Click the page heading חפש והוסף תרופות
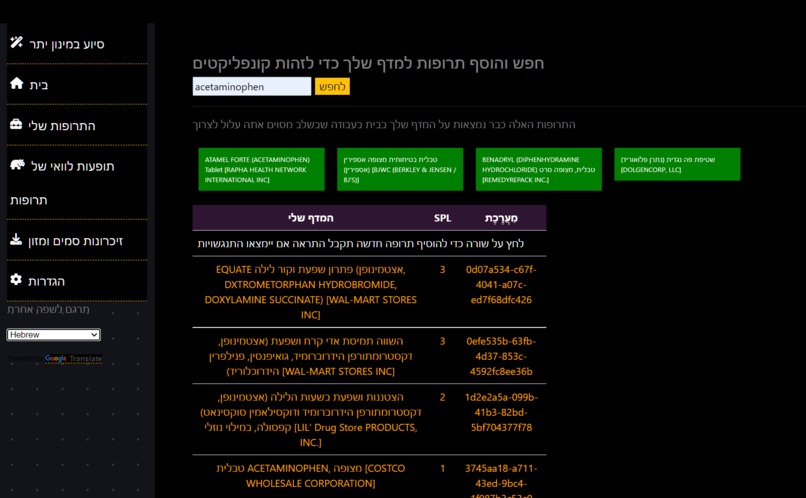 coord(368,63)
